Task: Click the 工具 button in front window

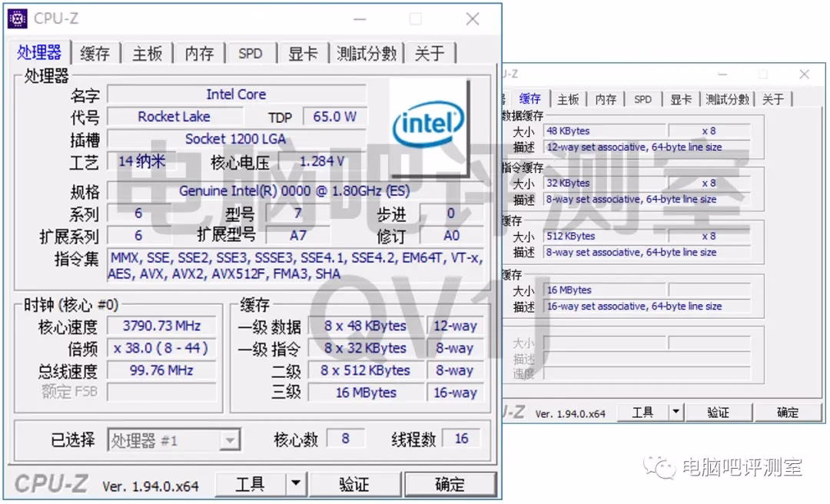Action: pos(250,484)
